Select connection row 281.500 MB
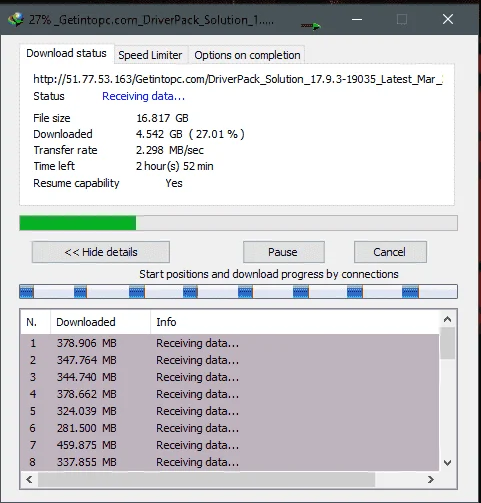The image size is (481, 503). point(230,428)
